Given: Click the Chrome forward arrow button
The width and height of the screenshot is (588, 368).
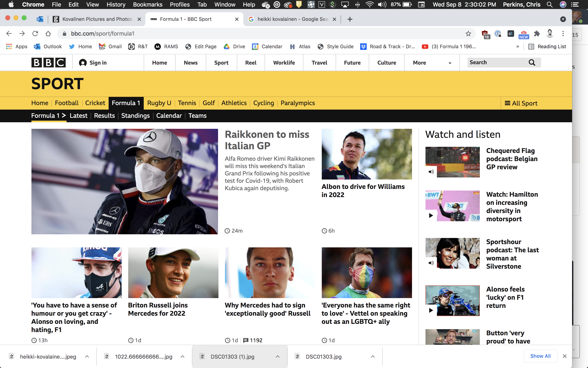Looking at the screenshot, I should point(22,34).
